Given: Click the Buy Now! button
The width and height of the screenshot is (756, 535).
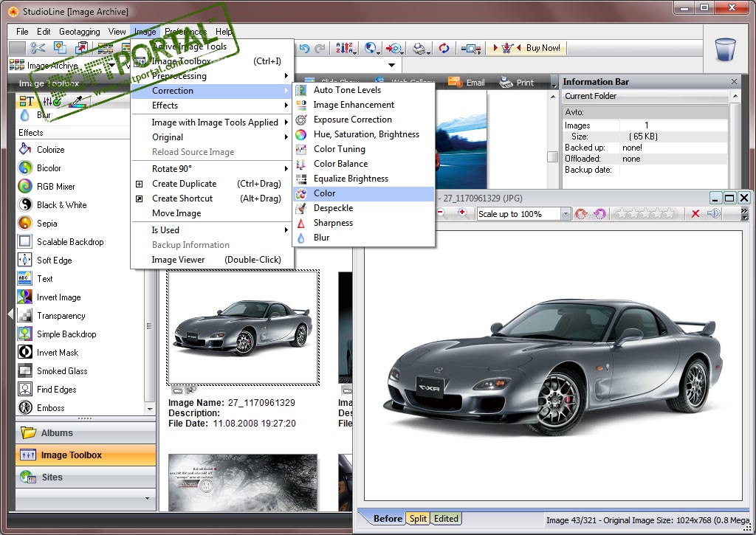Looking at the screenshot, I should point(535,48).
